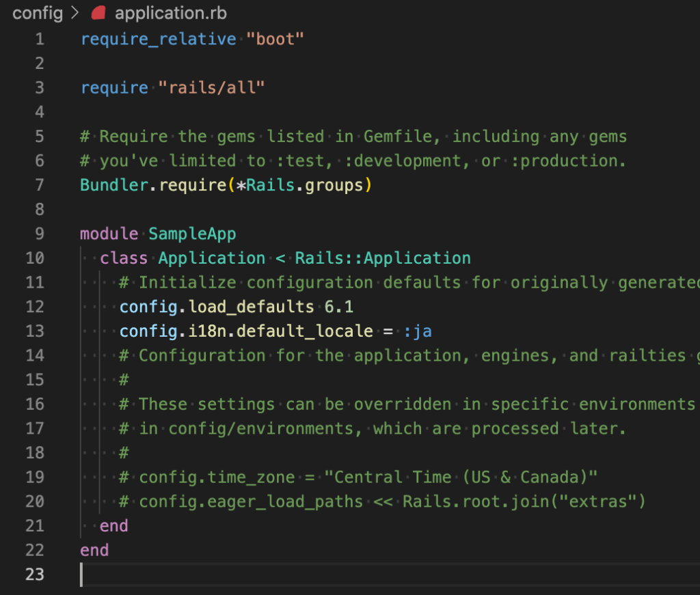Viewport: 700px width, 595px height.
Task: Click the commented config.time_zone line
Action: pos(358,478)
